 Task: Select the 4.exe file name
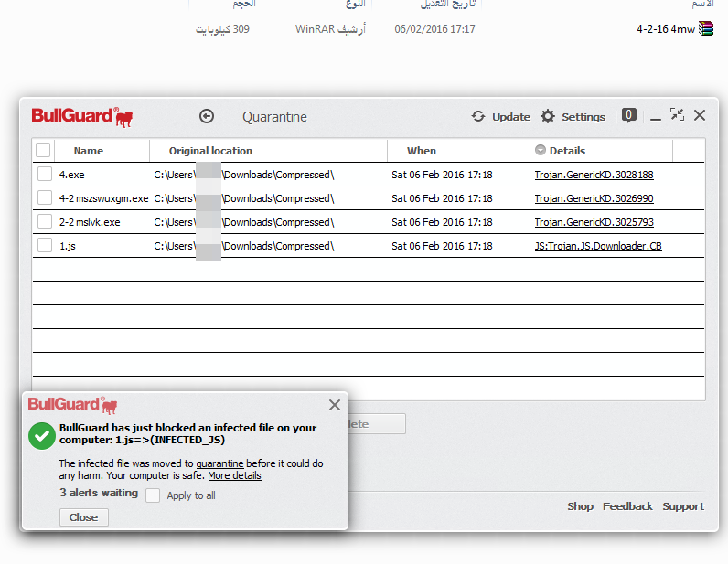click(72, 175)
